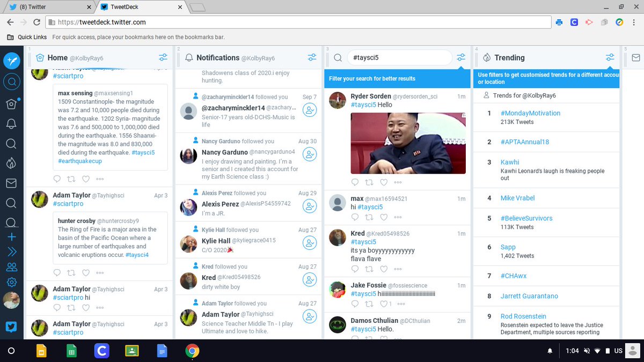This screenshot has height=362, width=644.
Task: Like Ryder Sorden's Hello tweet
Action: point(383,182)
